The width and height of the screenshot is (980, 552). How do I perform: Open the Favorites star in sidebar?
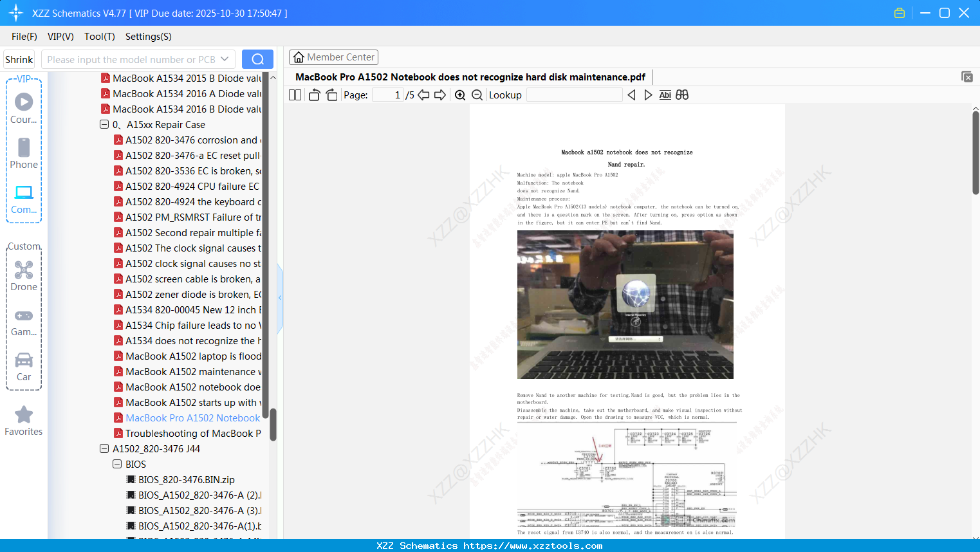point(24,421)
